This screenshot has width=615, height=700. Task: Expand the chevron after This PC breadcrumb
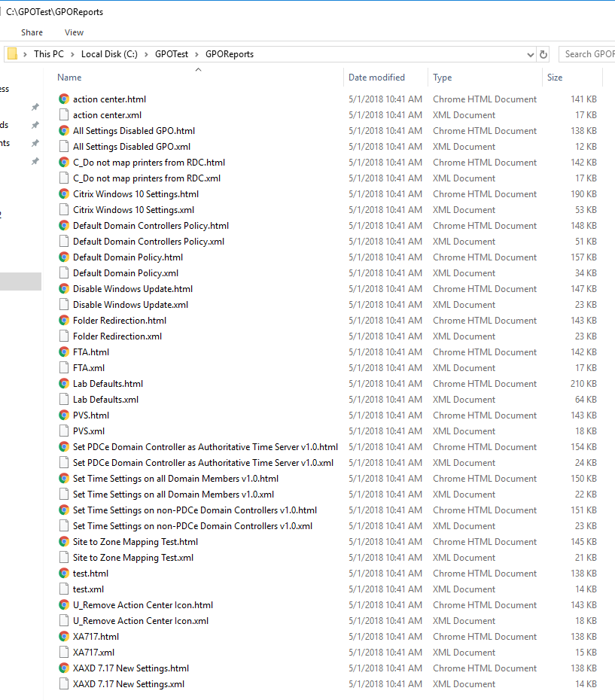pos(73,54)
